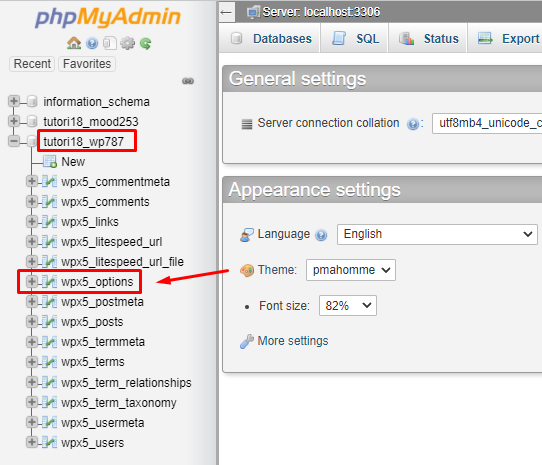Open help icon beside Language label
The width and height of the screenshot is (542, 465).
pyautogui.click(x=321, y=235)
